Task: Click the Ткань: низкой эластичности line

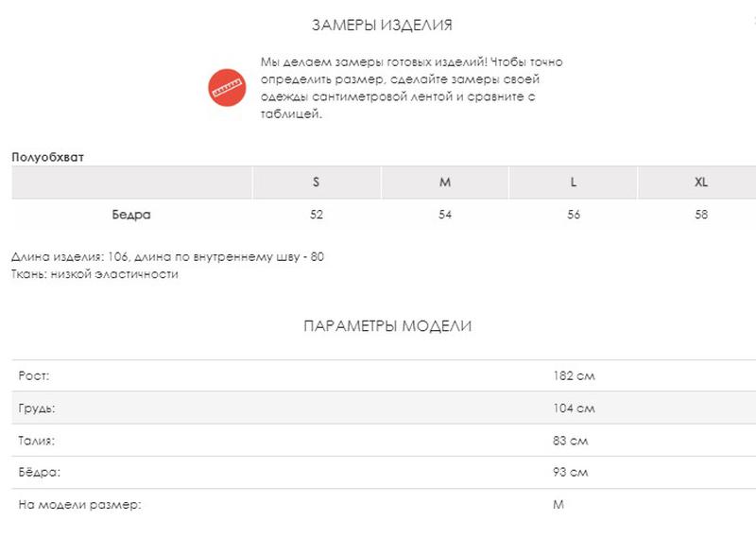Action: click(95, 274)
